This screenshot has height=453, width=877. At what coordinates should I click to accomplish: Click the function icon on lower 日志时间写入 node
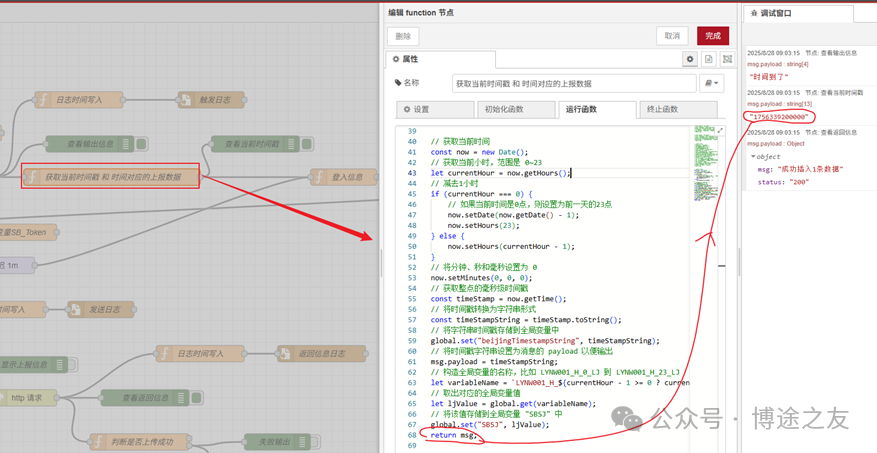(x=164, y=353)
